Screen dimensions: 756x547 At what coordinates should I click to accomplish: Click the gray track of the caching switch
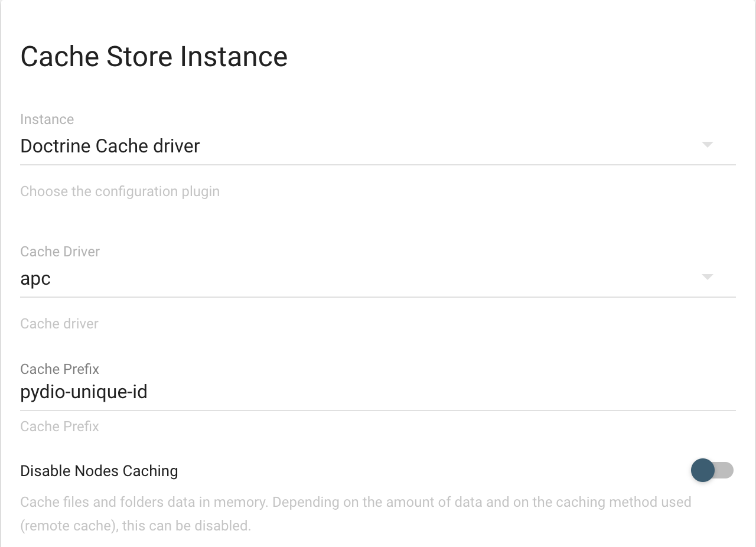click(x=725, y=470)
